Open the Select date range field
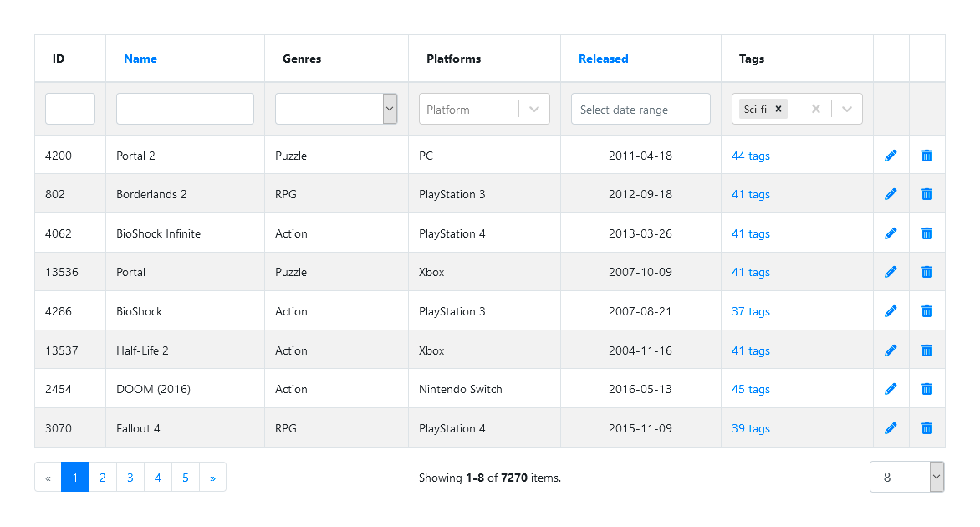This screenshot has width=980, height=527. click(x=641, y=109)
